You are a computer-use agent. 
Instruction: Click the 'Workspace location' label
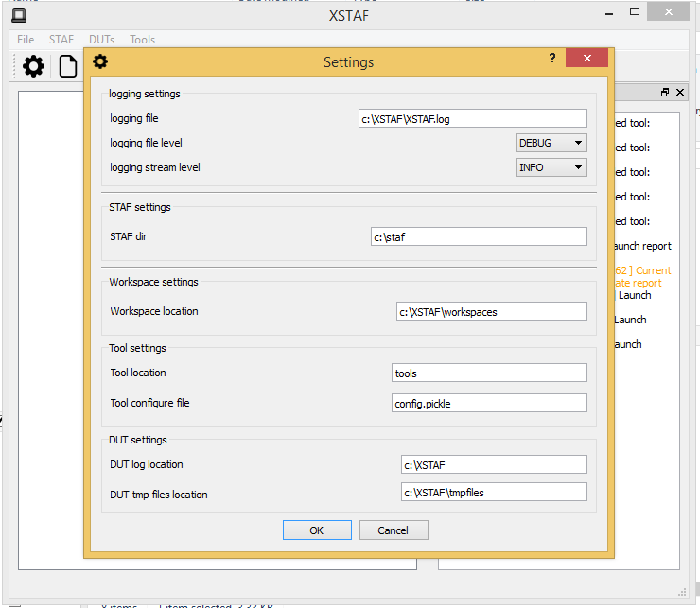154,311
